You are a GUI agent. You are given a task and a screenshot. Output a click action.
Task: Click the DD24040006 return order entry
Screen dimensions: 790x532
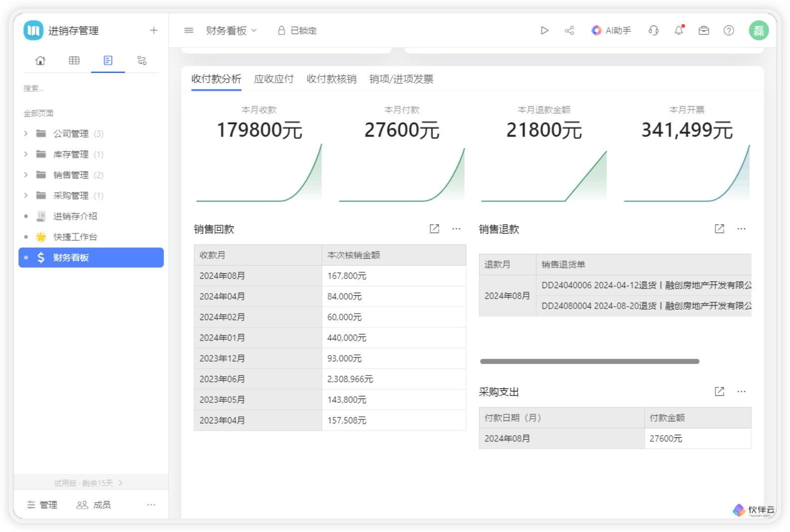tap(644, 285)
